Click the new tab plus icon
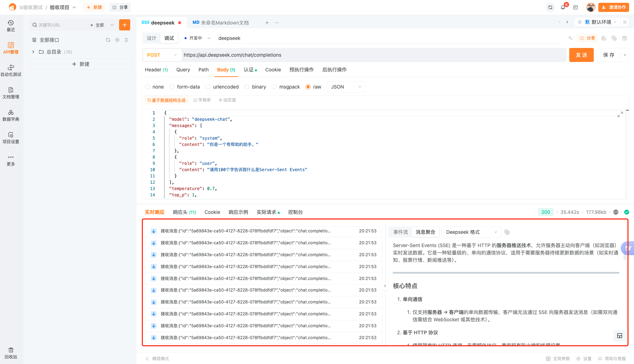This screenshot has height=364, width=634. point(267,23)
